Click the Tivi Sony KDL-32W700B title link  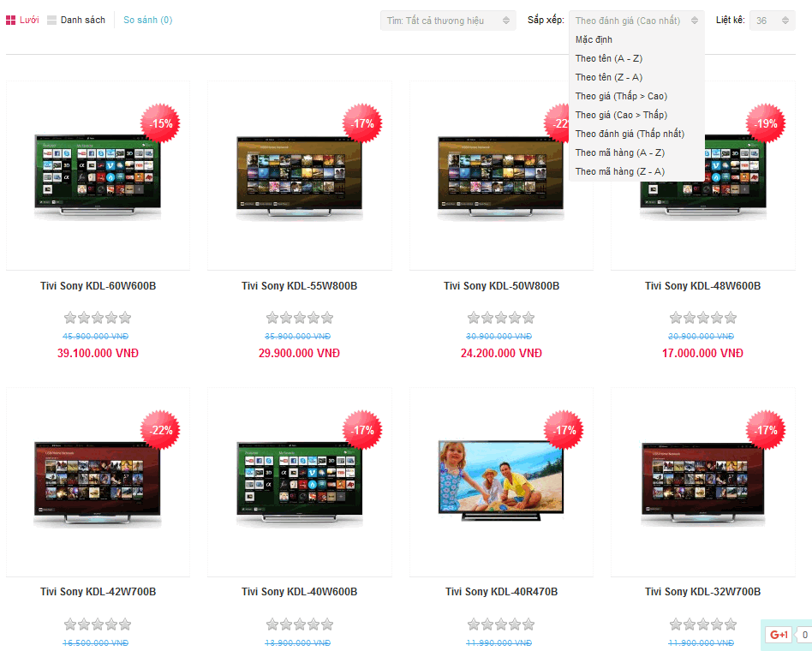click(702, 591)
